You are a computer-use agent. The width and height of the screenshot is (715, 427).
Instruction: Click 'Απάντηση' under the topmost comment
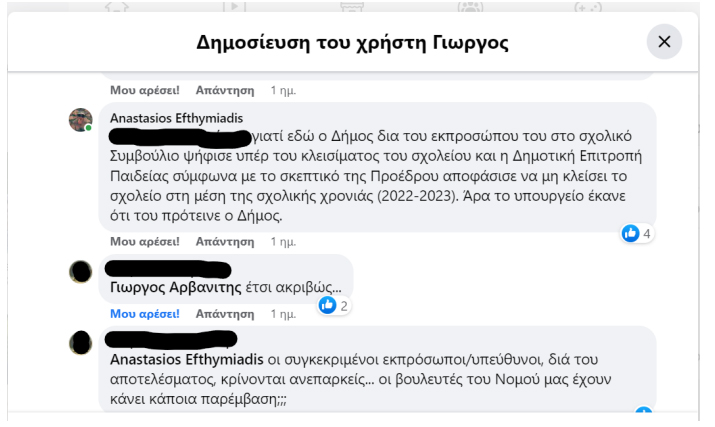(225, 90)
